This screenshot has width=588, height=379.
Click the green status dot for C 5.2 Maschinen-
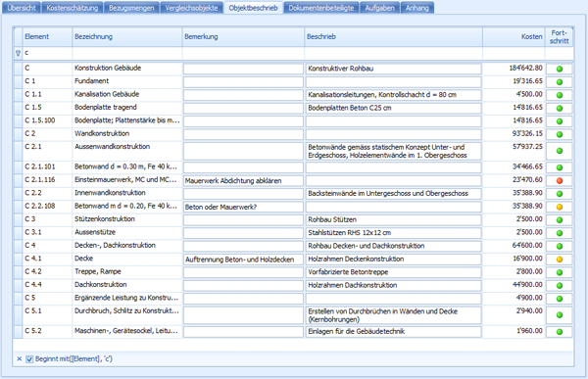(560, 332)
